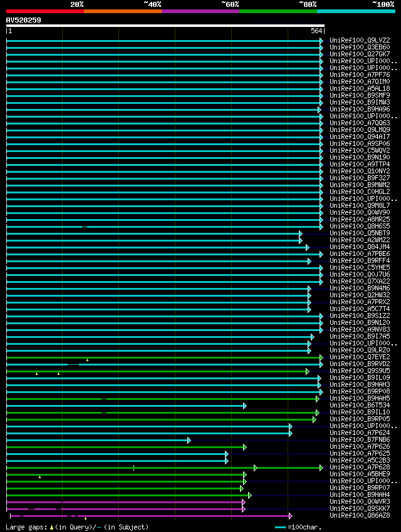Click the 564 end position label
The height and width of the screenshot is (532, 401).
(x=316, y=31)
